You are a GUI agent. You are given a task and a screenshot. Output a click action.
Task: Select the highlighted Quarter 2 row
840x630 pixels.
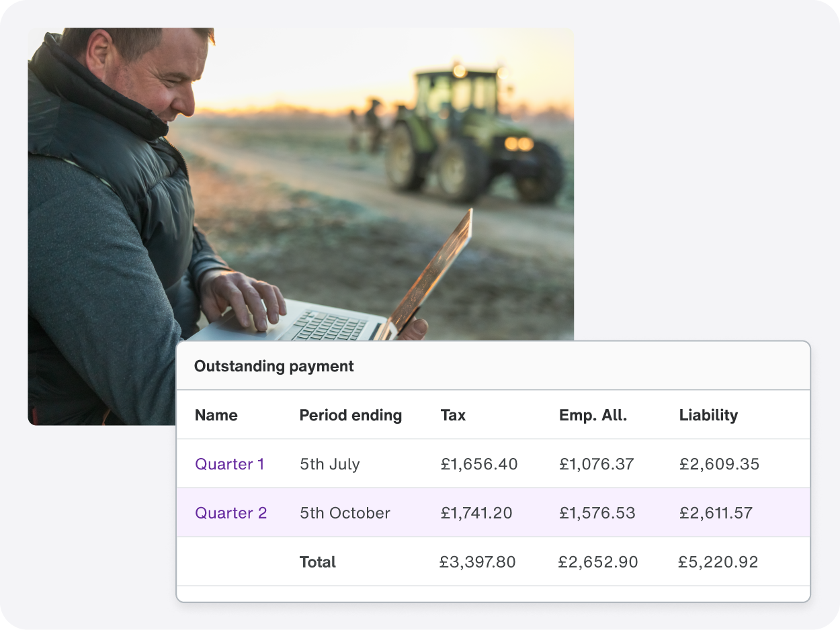point(493,512)
